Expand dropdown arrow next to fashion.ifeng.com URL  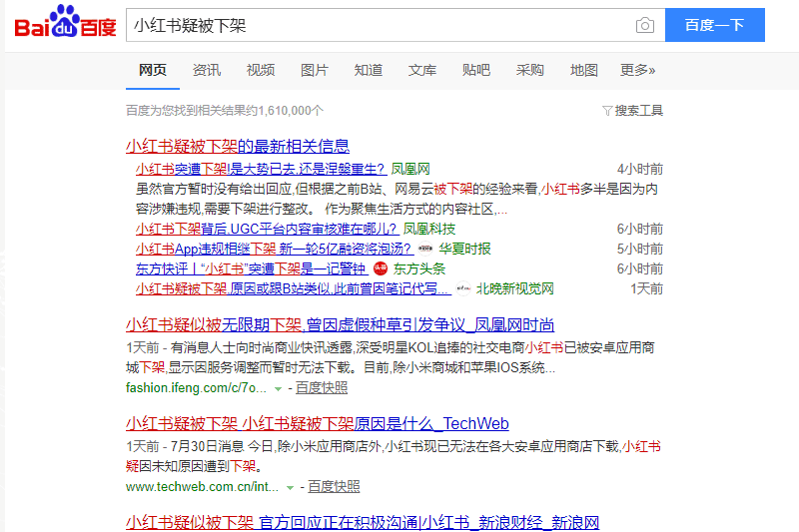[x=278, y=389]
